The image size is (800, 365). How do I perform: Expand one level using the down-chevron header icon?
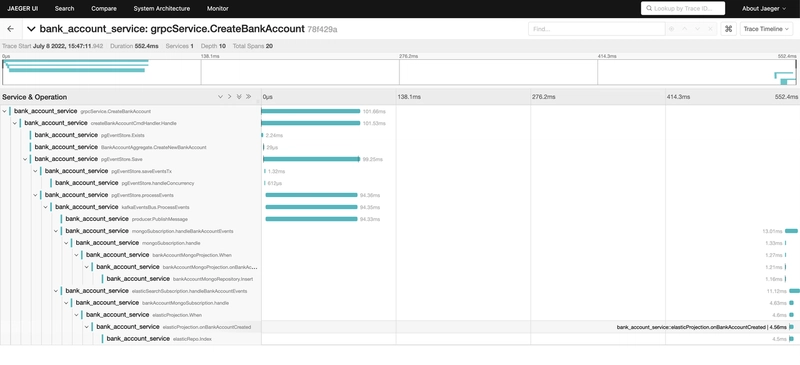pos(220,96)
